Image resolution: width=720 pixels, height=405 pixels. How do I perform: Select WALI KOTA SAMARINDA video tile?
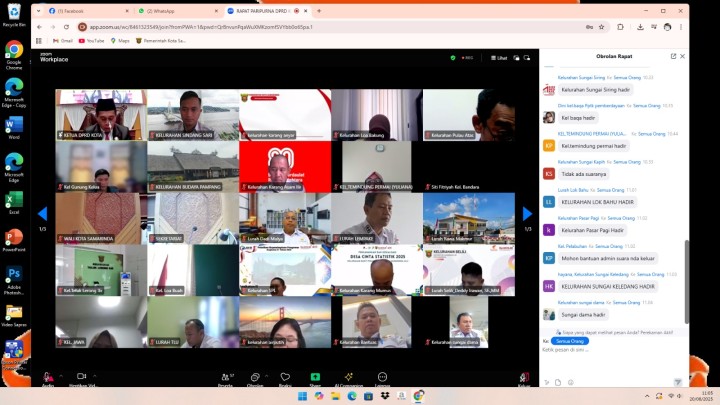pyautogui.click(x=101, y=218)
